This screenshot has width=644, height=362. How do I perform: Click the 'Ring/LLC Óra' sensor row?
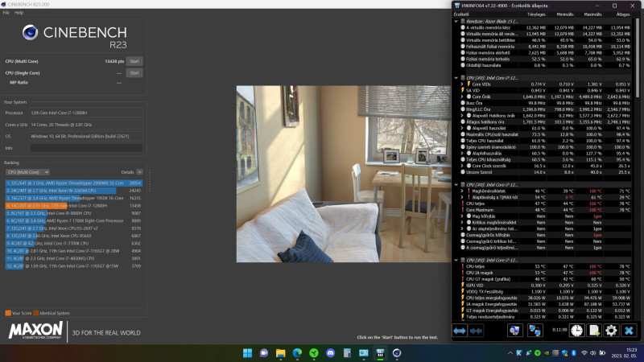point(545,109)
